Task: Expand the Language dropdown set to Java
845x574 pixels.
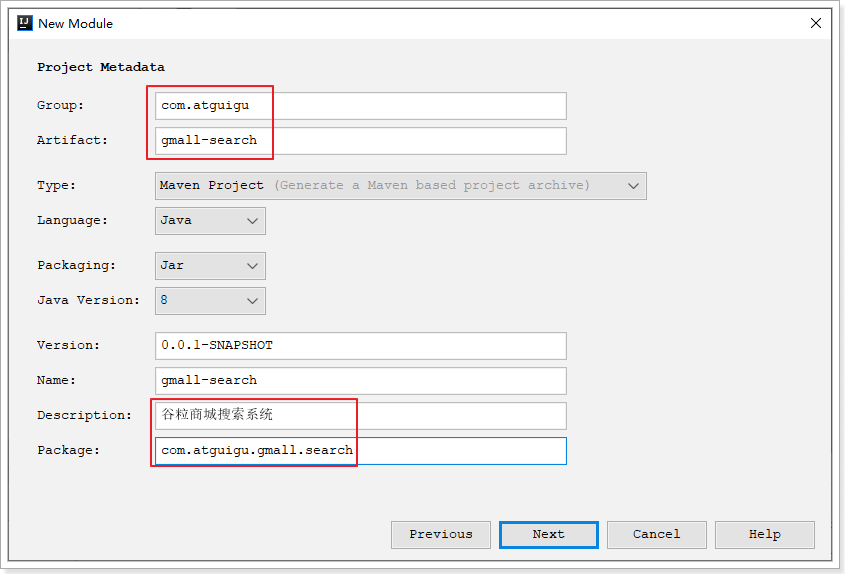Action: pyautogui.click(x=210, y=221)
